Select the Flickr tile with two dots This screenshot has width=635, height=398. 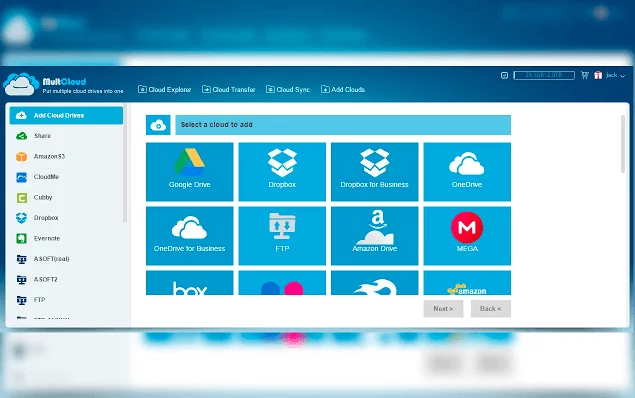click(x=282, y=283)
